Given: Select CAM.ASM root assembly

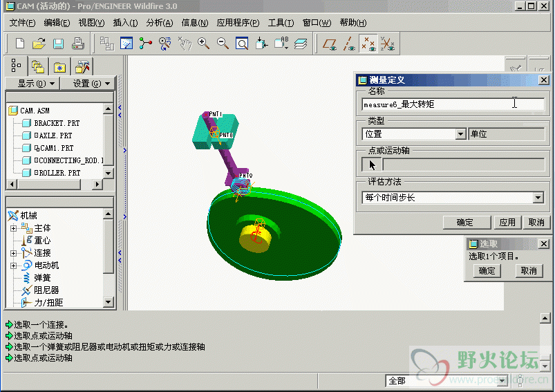Looking at the screenshot, I should click(35, 111).
